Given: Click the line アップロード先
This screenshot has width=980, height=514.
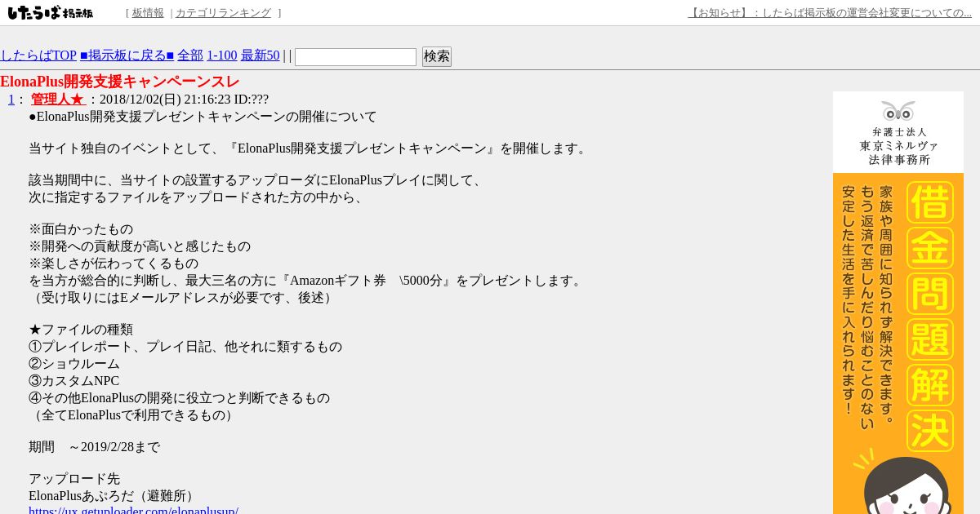Looking at the screenshot, I should point(74,479).
